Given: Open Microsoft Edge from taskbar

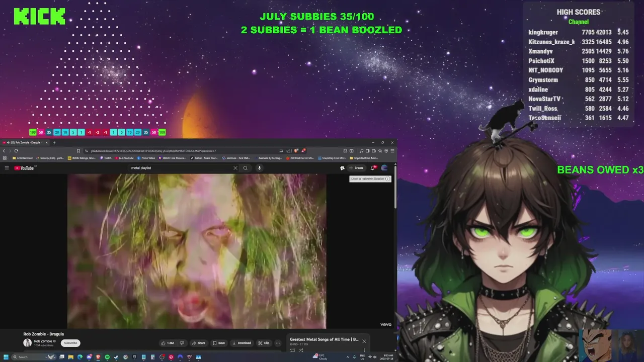Looking at the screenshot, I should [80, 357].
